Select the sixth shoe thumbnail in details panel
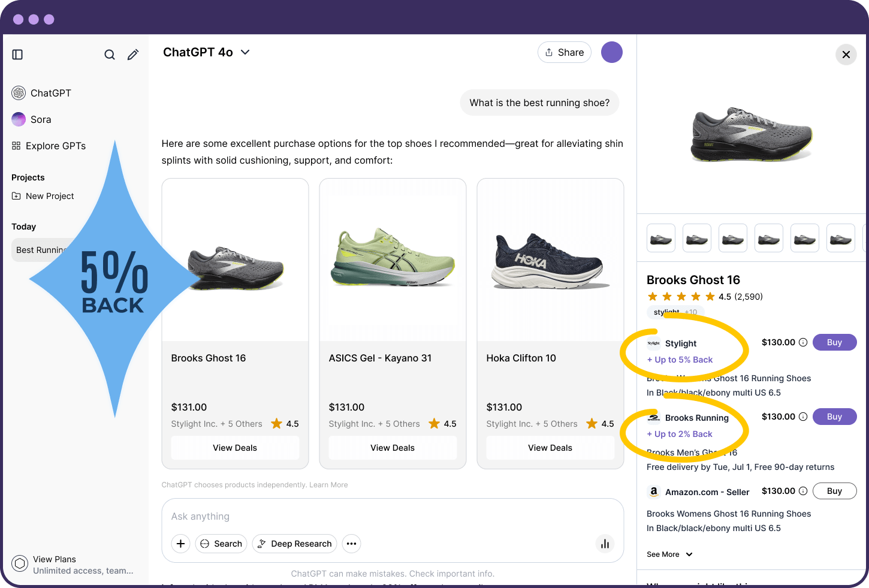 [x=841, y=238]
